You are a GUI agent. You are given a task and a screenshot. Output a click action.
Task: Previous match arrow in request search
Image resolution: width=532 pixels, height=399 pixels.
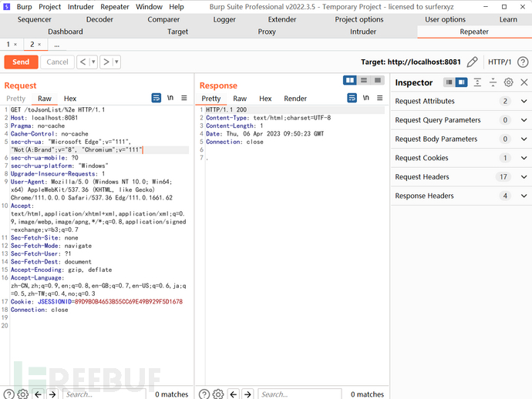38,394
